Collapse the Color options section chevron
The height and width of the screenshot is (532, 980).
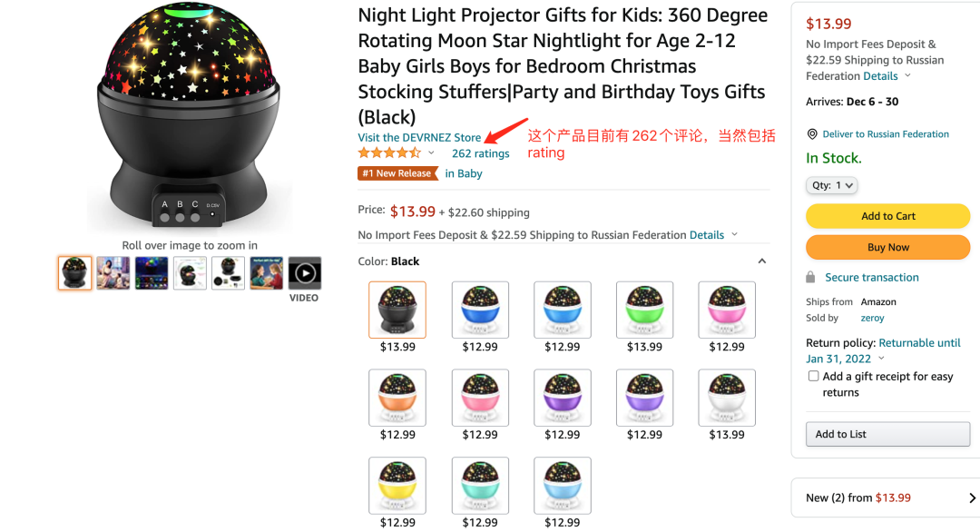coord(762,261)
